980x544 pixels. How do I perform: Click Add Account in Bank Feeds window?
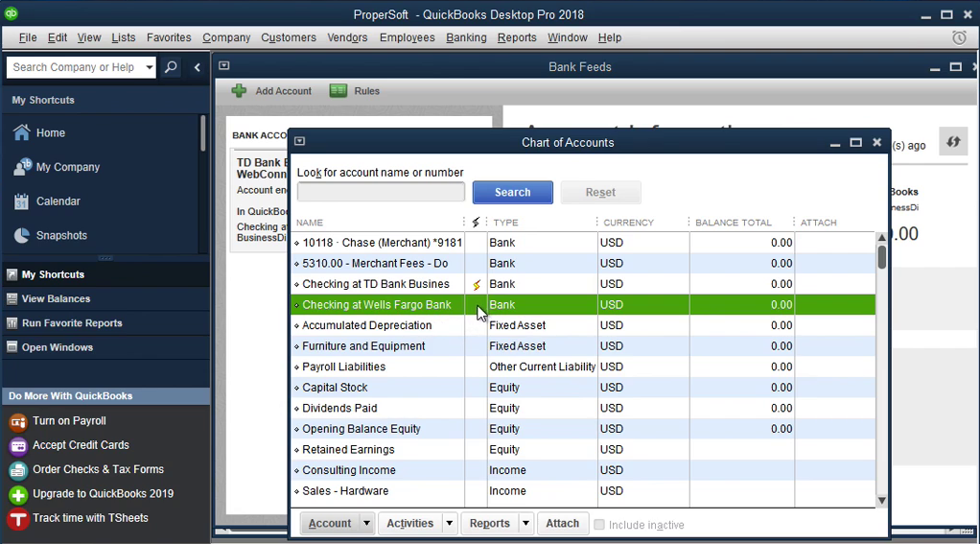(271, 91)
